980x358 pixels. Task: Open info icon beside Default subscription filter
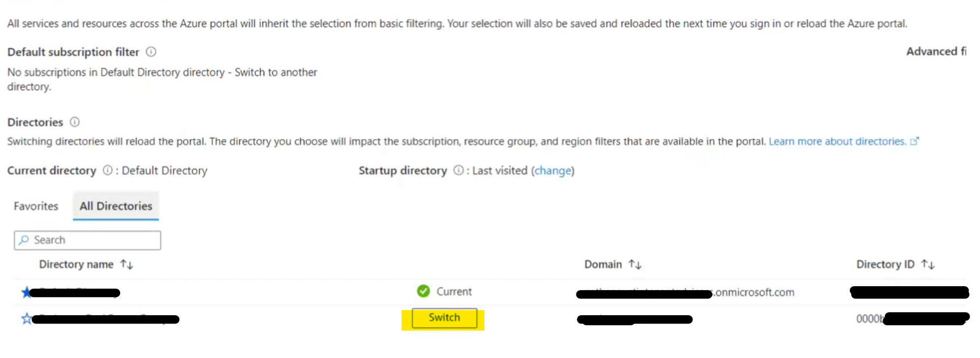click(x=151, y=52)
